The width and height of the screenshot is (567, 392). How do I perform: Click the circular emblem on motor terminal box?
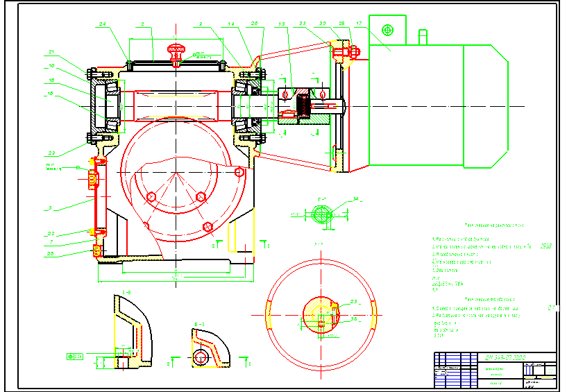[x=387, y=31]
